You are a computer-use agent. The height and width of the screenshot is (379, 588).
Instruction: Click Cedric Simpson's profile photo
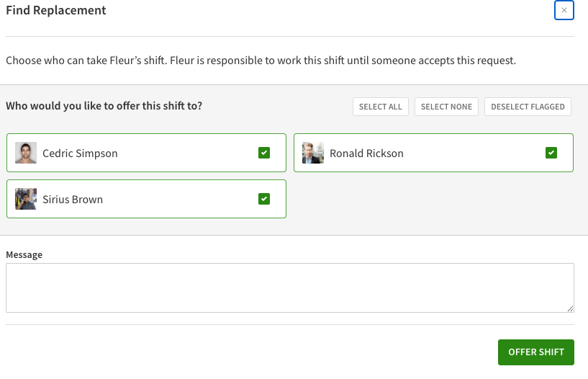[x=26, y=153]
